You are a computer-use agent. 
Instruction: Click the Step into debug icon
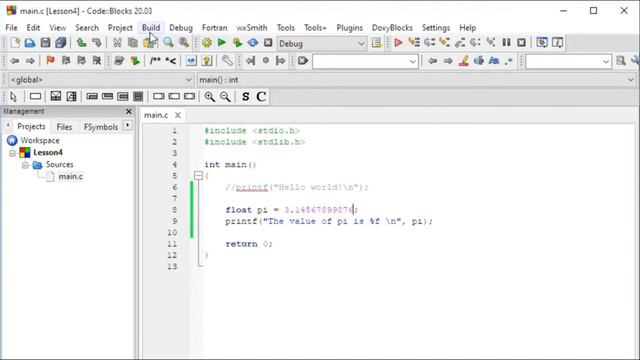(444, 43)
